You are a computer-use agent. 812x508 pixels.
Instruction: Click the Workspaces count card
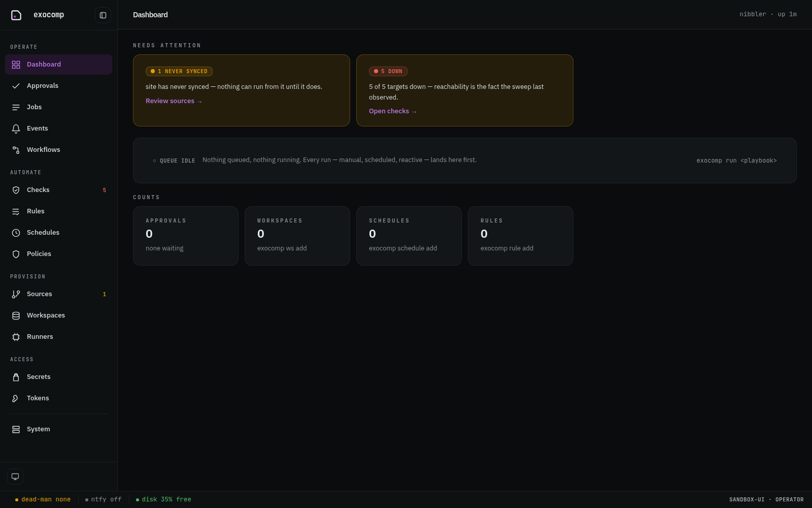pyautogui.click(x=297, y=236)
